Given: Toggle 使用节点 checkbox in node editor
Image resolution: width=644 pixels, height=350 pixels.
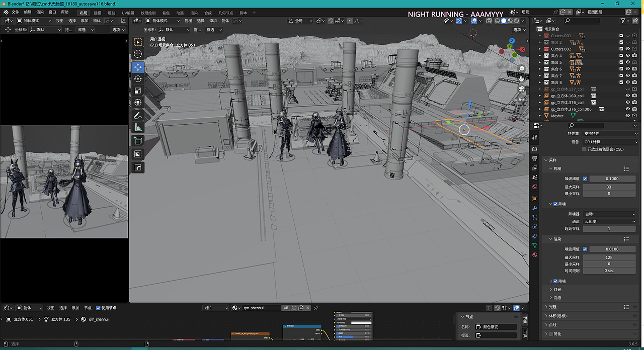Looking at the screenshot, I should coord(98,308).
